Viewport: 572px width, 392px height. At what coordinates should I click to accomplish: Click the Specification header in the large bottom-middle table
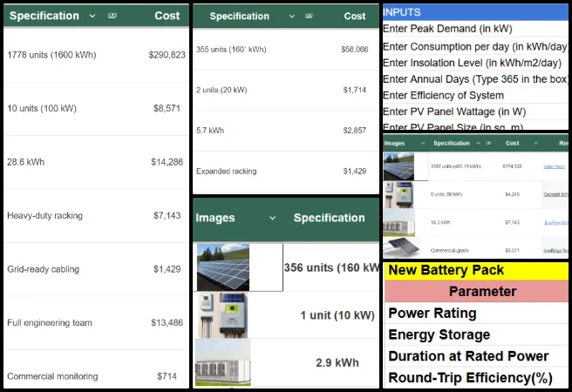329,218
